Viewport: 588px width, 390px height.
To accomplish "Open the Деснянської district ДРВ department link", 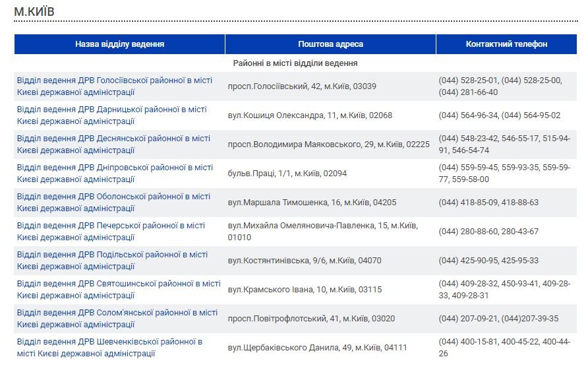I will (113, 138).
